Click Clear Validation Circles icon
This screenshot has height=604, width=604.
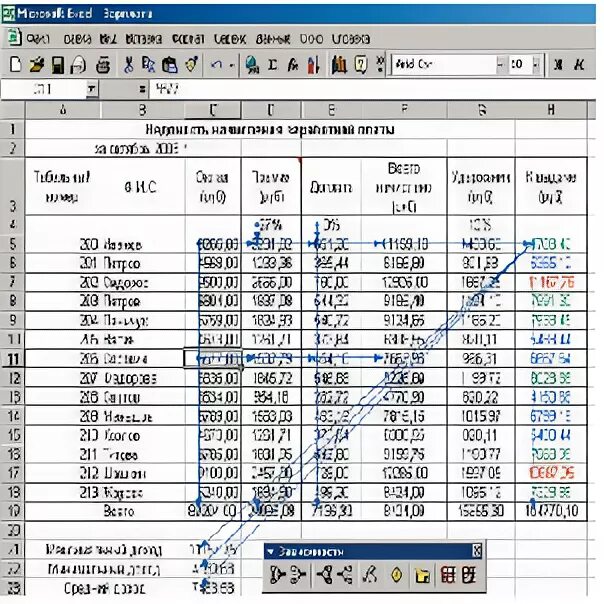coord(469,575)
